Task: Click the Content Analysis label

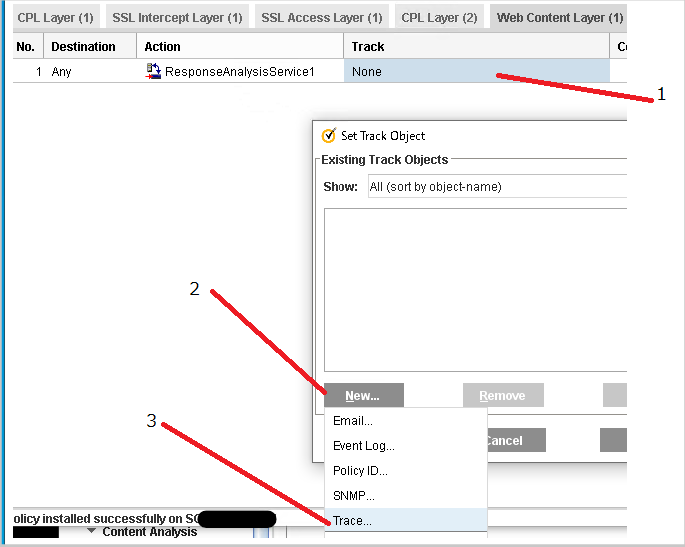Action: click(150, 532)
